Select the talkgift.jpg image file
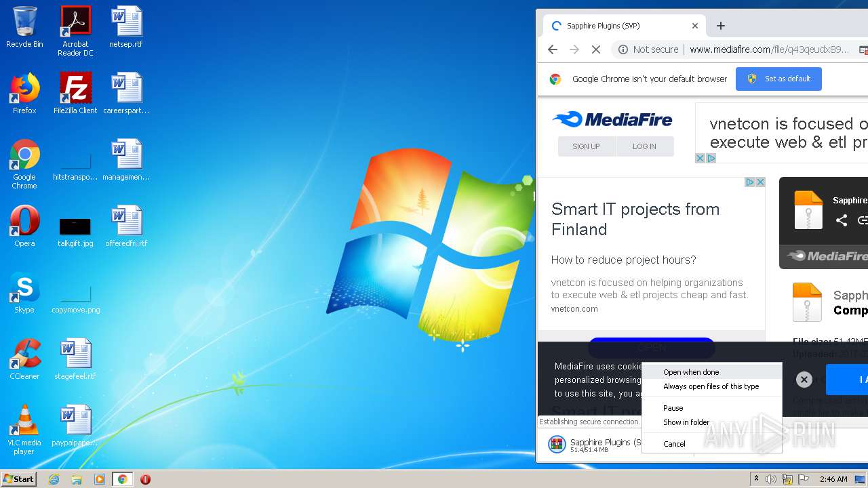 (75, 231)
